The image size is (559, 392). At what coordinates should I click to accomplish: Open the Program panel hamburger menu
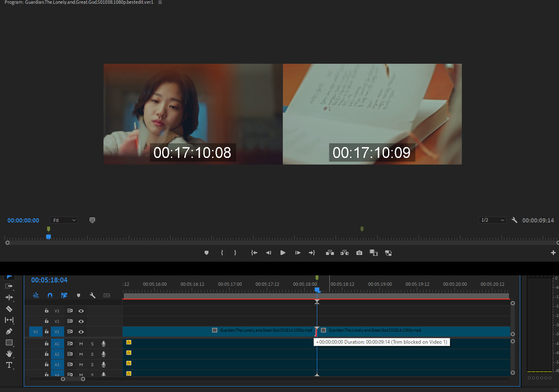coord(160,2)
